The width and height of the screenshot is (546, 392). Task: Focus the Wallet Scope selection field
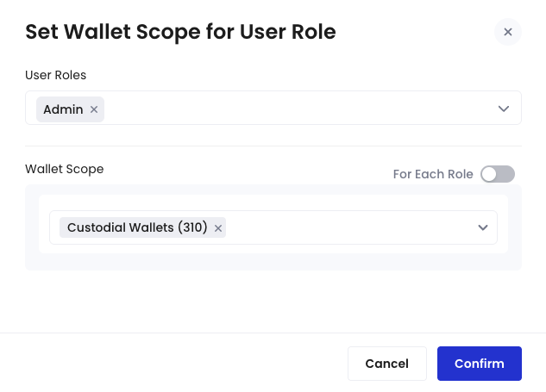coord(345,227)
